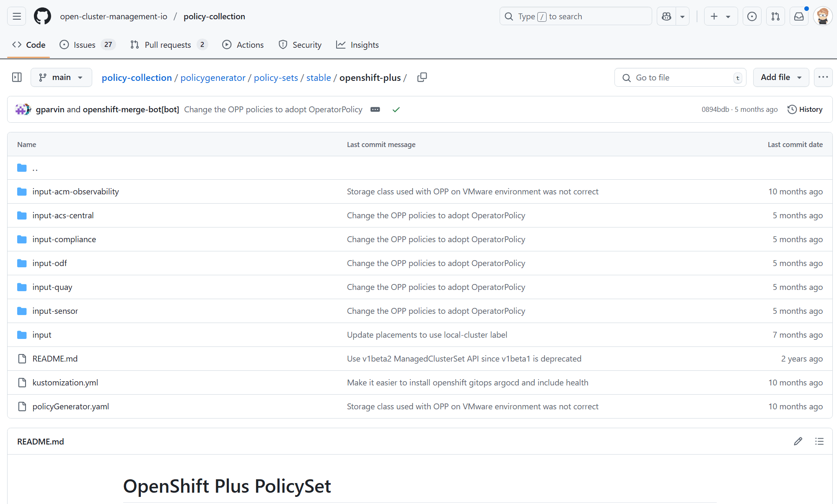The height and width of the screenshot is (504, 837).
Task: Click the kustomization.yml file icon
Action: tap(22, 383)
